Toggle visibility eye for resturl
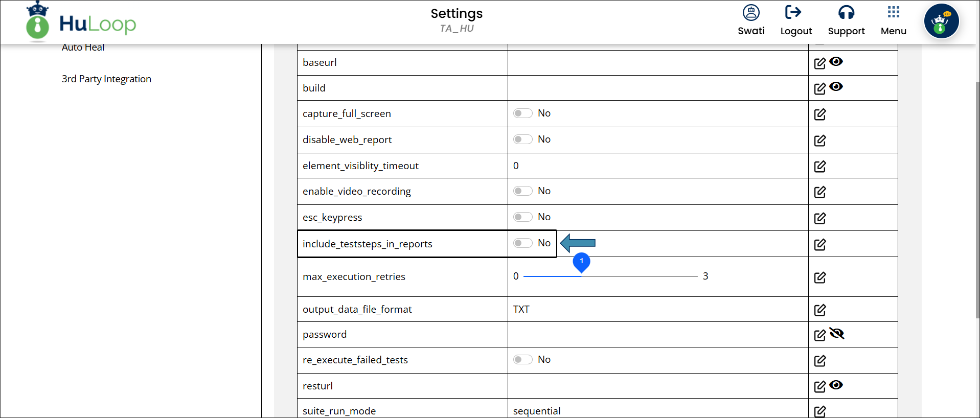Screen dimensions: 980x418 pos(836,385)
